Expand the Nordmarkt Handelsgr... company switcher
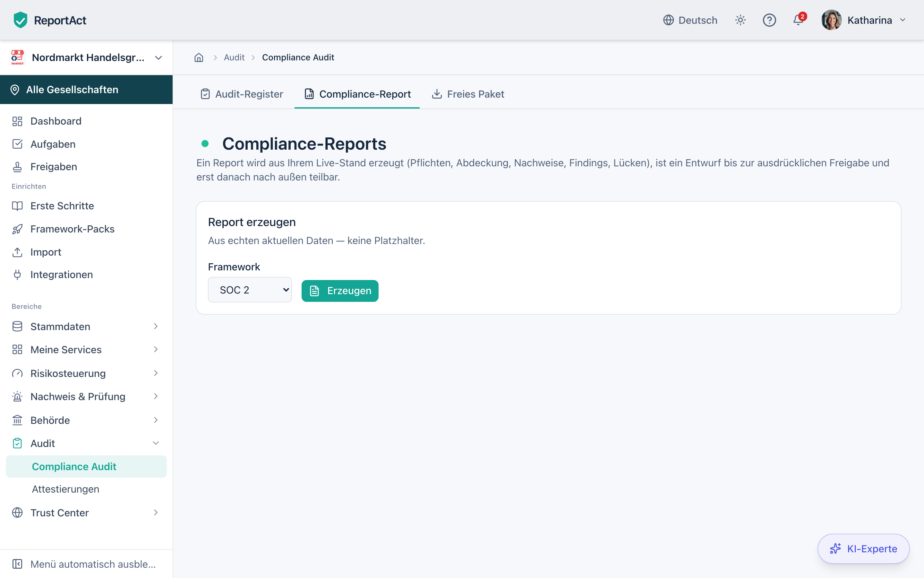This screenshot has width=924, height=578. pos(86,57)
